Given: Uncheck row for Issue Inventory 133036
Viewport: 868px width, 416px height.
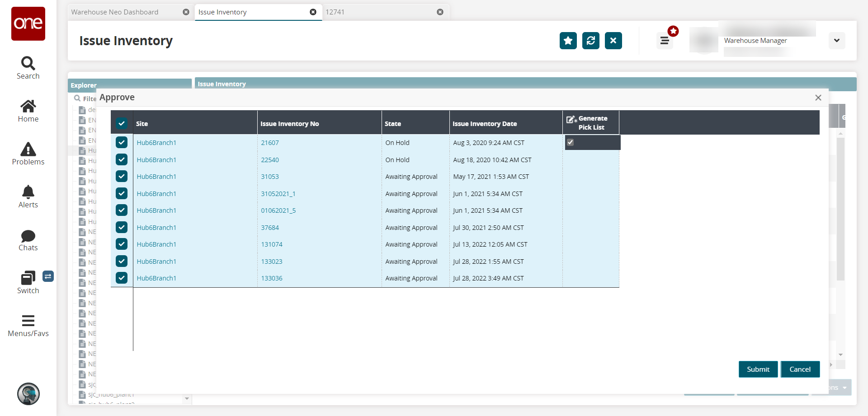Looking at the screenshot, I should (x=122, y=278).
